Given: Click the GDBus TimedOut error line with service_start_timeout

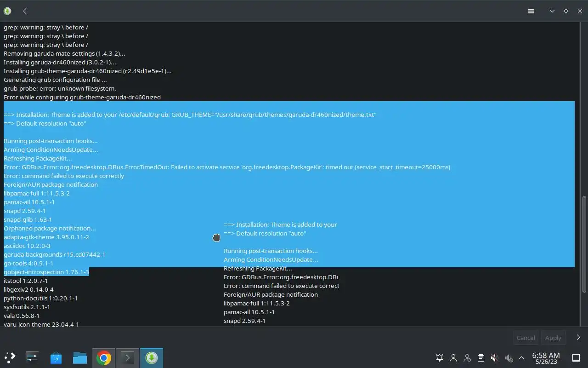Looking at the screenshot, I should [x=227, y=167].
